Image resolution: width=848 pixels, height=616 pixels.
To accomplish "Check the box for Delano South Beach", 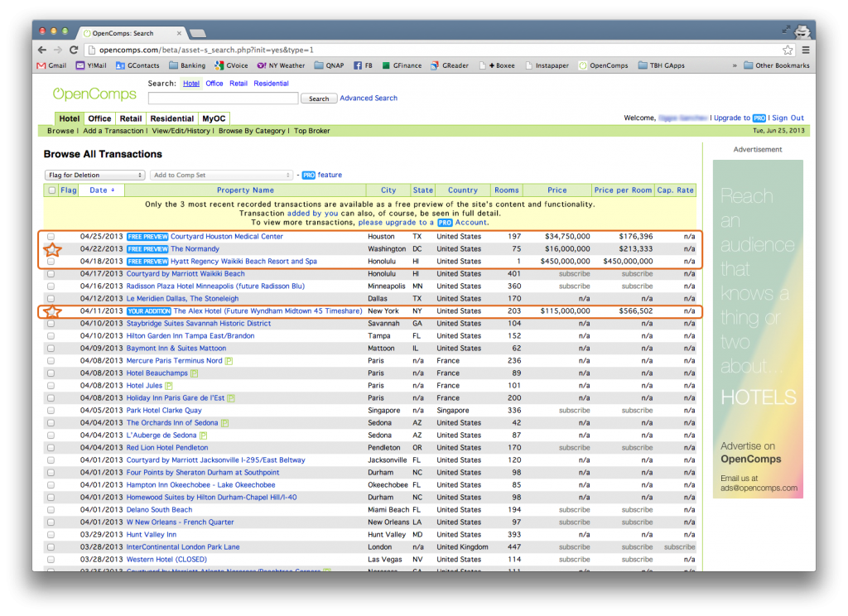I will pos(51,511).
